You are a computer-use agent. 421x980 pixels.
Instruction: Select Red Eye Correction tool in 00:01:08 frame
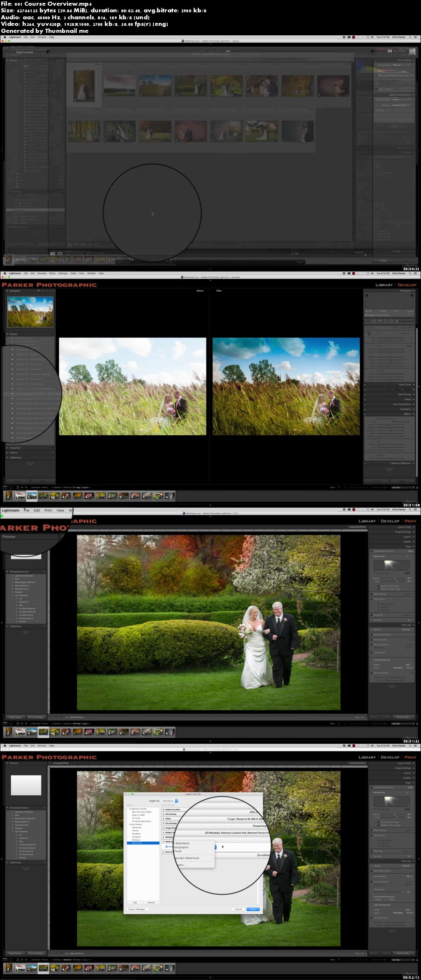click(x=380, y=321)
